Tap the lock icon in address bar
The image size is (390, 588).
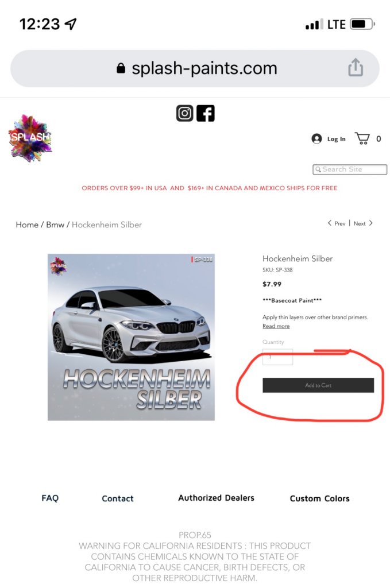(x=121, y=68)
